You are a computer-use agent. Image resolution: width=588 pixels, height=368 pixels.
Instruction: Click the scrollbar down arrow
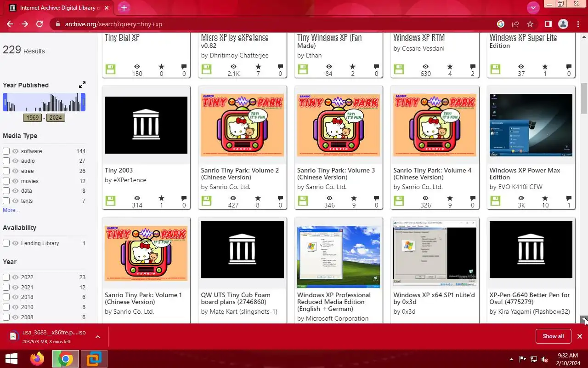pos(584,319)
